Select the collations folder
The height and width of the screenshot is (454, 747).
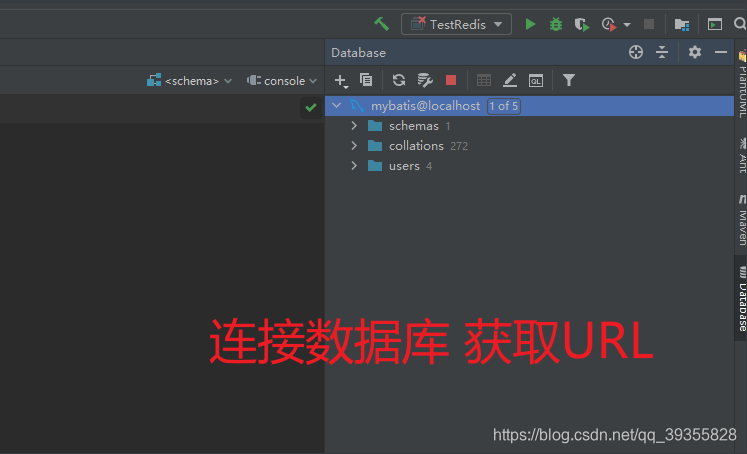(416, 146)
